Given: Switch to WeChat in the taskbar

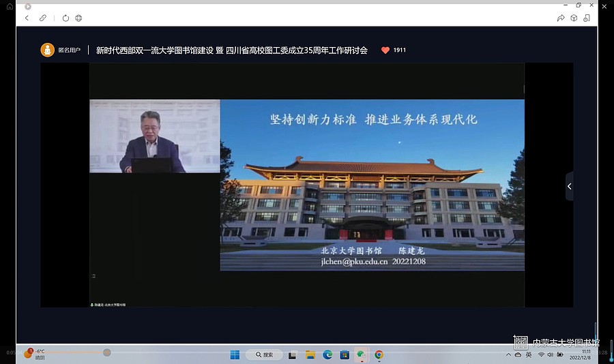Looking at the screenshot, I should click(x=362, y=354).
